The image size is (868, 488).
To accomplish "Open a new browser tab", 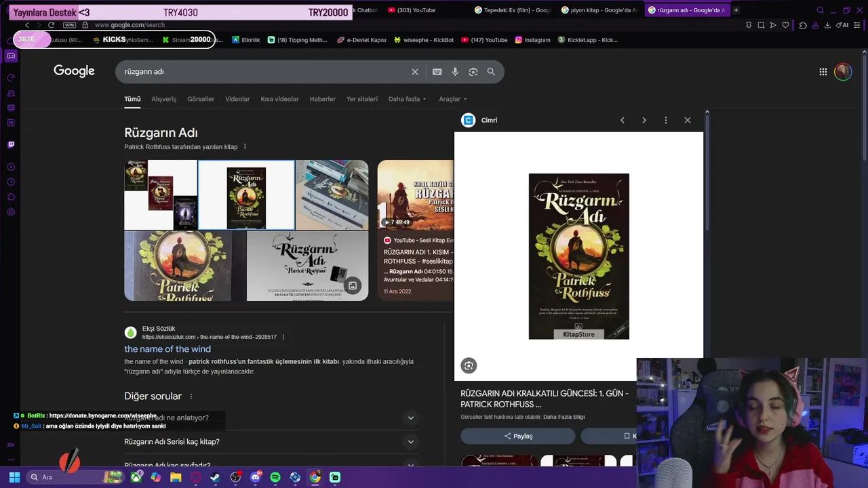I will [x=736, y=10].
